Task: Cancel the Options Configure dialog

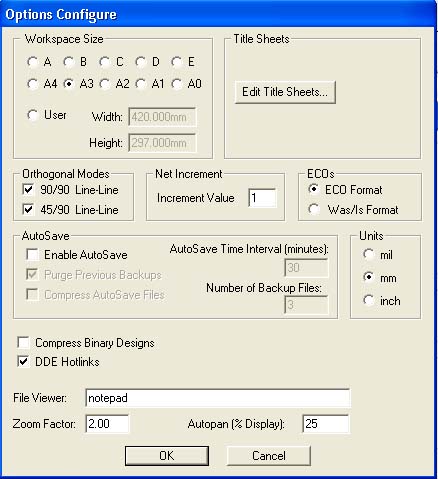Action: (x=269, y=456)
